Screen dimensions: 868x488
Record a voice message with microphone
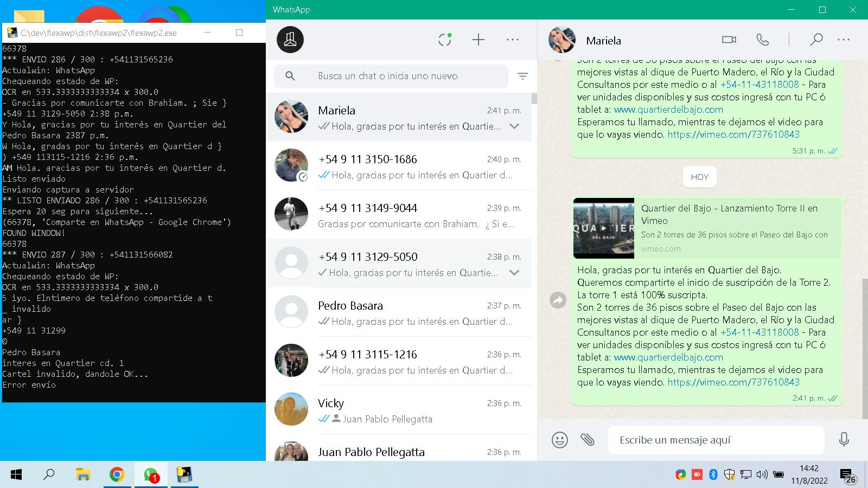pyautogui.click(x=844, y=440)
